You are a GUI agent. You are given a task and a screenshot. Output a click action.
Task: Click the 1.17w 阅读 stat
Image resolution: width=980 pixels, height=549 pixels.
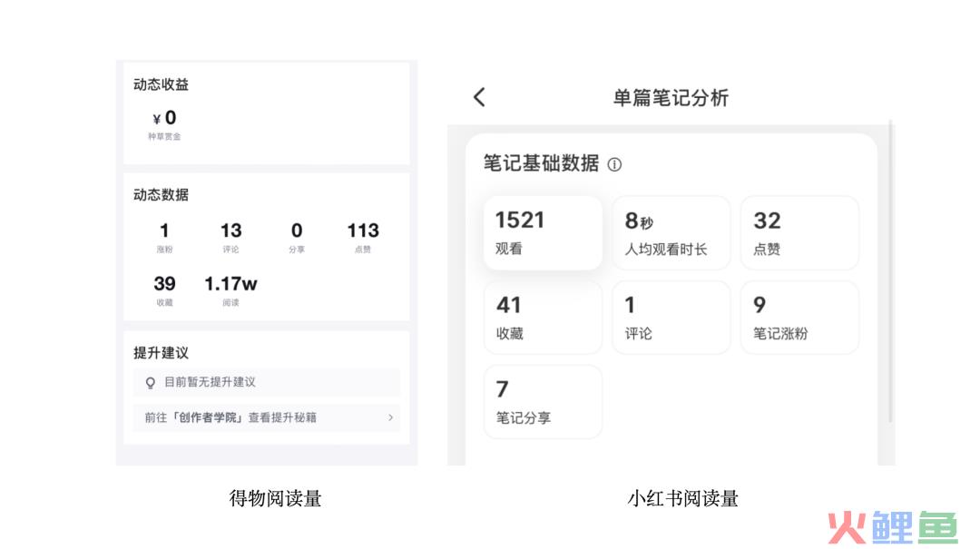point(230,290)
